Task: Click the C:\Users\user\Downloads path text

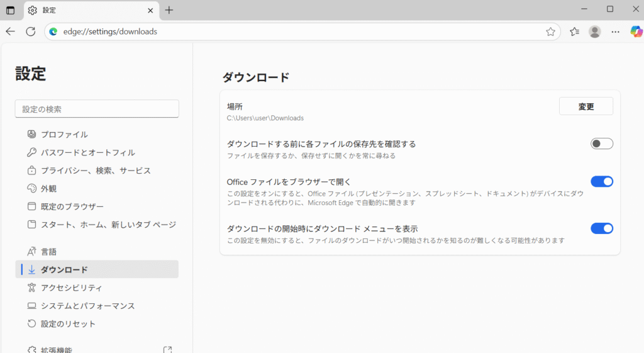Action: [x=265, y=118]
